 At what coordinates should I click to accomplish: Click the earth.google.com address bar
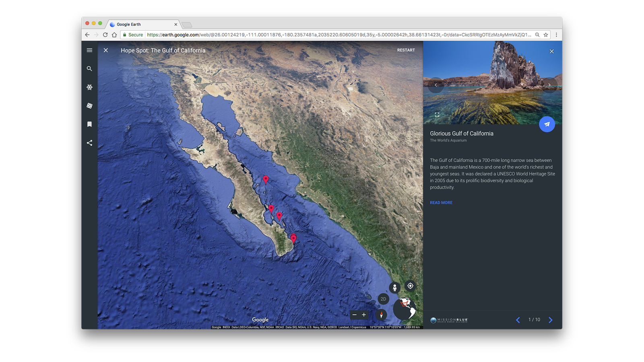(335, 35)
